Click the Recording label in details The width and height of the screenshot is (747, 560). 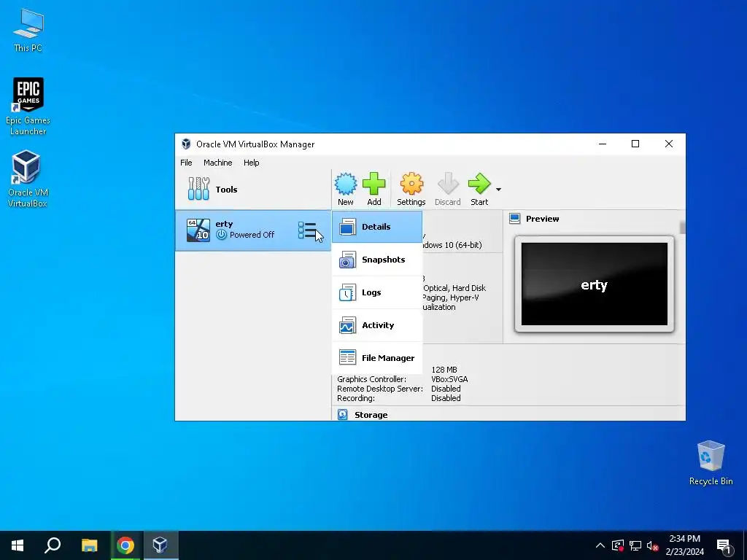356,398
